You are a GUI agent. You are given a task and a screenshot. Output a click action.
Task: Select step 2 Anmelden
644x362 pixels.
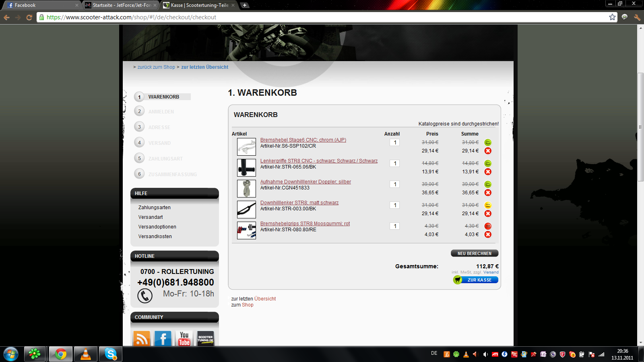(154, 111)
